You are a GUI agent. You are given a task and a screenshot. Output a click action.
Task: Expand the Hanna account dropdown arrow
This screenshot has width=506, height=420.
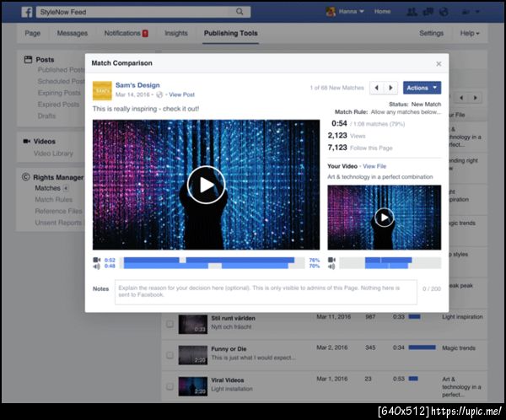pos(362,11)
